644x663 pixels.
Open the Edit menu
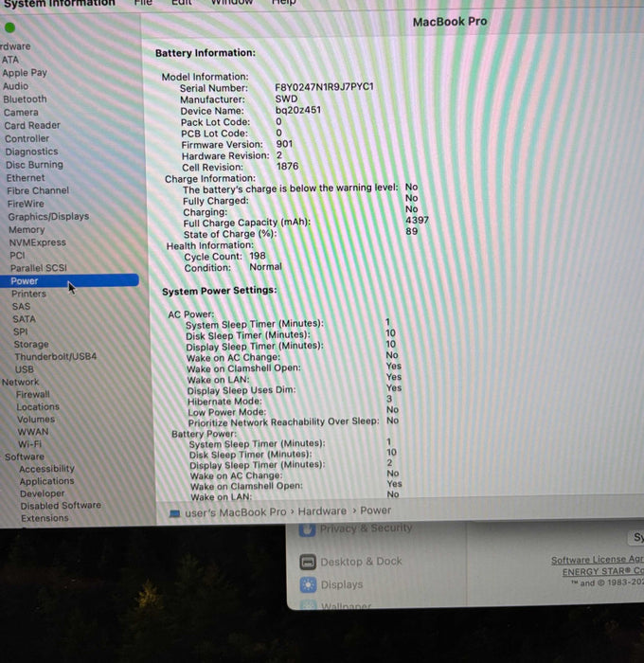[x=182, y=2]
